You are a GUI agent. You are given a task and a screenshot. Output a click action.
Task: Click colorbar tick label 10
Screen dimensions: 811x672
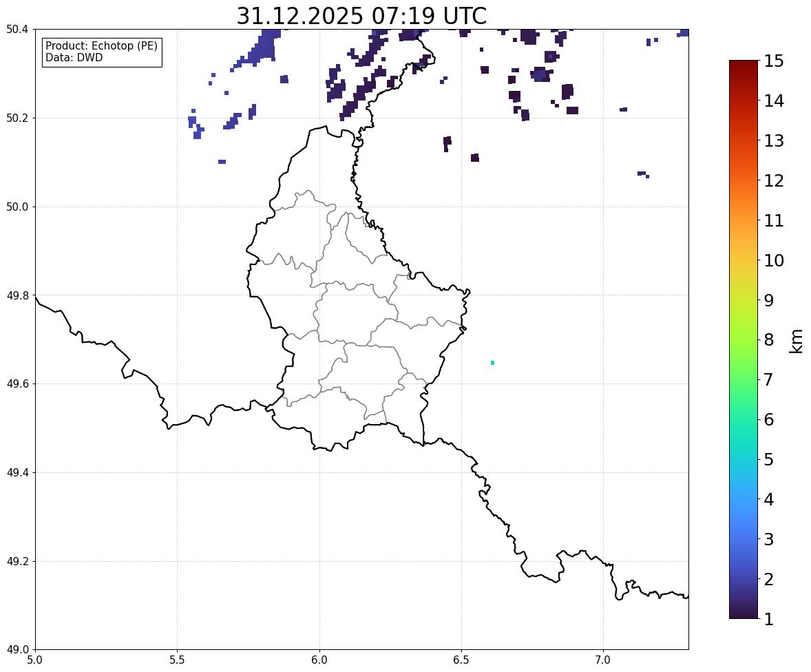click(x=774, y=260)
